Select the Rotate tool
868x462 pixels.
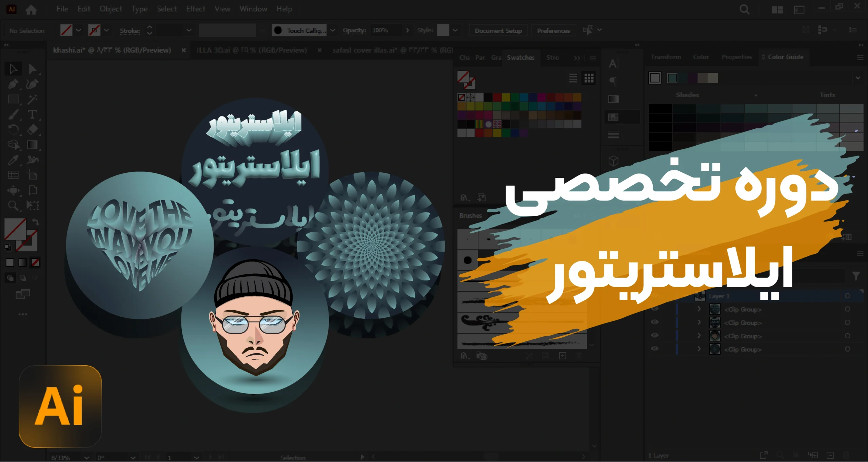[13, 129]
